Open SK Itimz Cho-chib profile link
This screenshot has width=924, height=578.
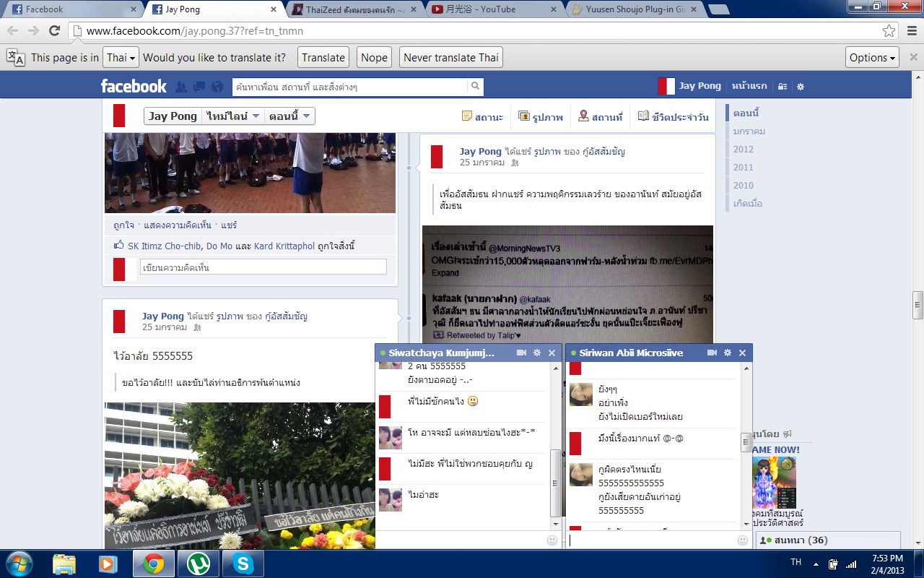pyautogui.click(x=165, y=246)
